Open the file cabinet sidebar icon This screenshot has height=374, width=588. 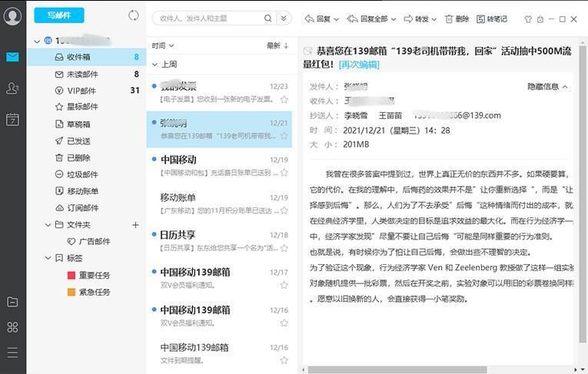(12, 302)
